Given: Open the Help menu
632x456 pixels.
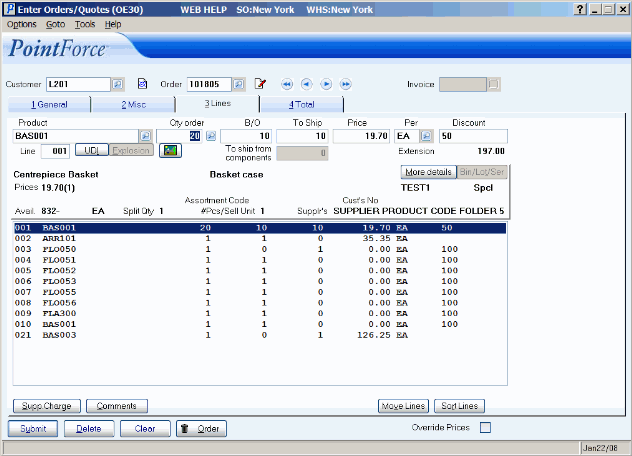Looking at the screenshot, I should tap(113, 25).
